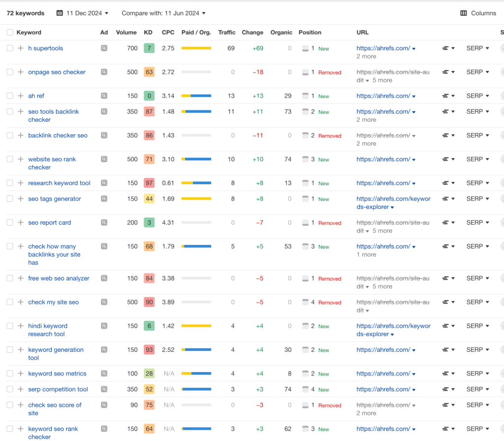The height and width of the screenshot is (441, 504).
Task: Open the 11 Dec 2024 date dropdown
Action: click(x=83, y=13)
